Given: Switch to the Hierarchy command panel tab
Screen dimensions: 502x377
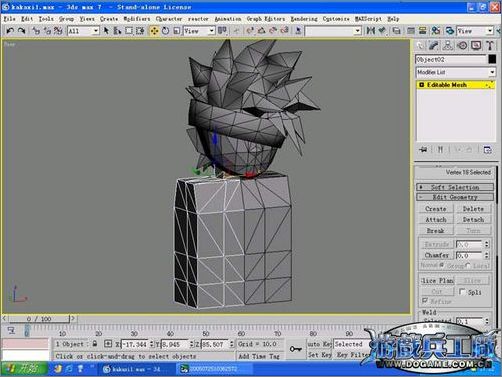Looking at the screenshot, I should click(x=448, y=45).
